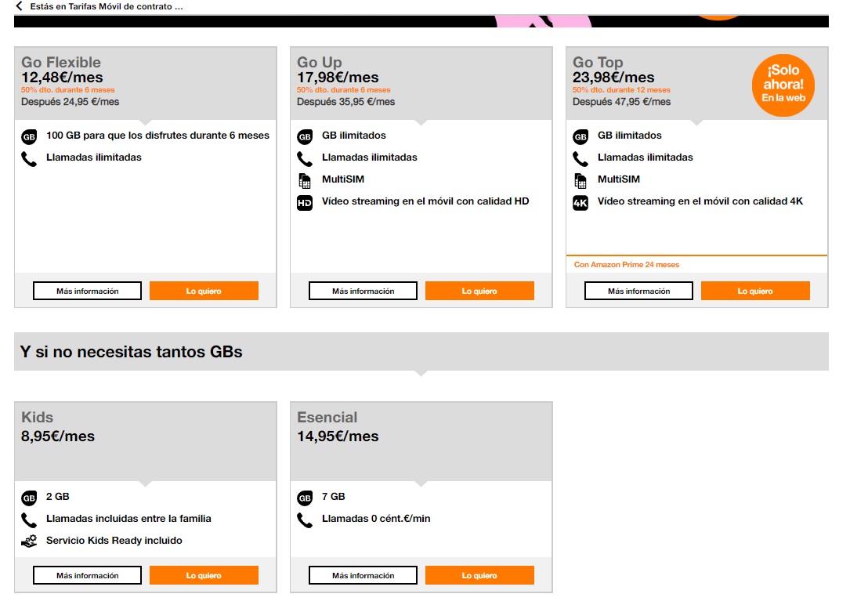The image size is (868, 612).
Task: Click the 'Go Up' plan title
Action: tap(320, 62)
